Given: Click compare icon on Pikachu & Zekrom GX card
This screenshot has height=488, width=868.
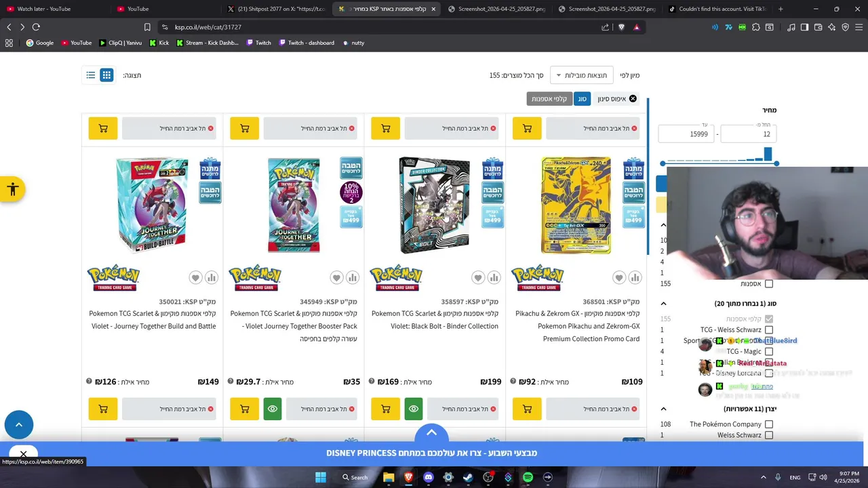Looking at the screenshot, I should (635, 277).
